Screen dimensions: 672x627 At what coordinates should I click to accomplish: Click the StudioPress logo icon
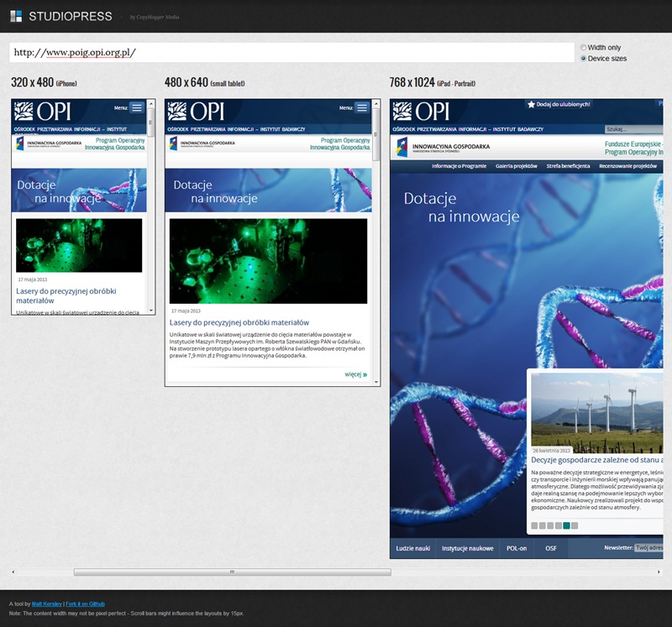click(16, 16)
